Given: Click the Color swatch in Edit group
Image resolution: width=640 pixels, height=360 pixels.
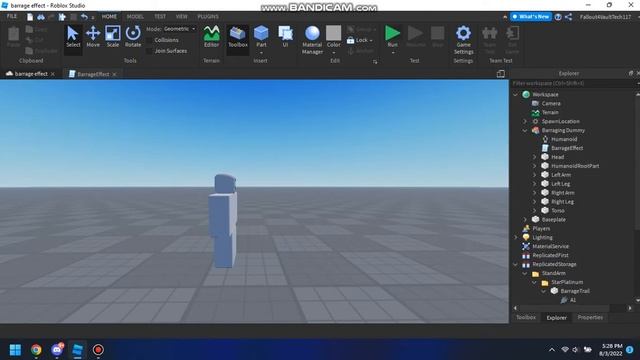Looking at the screenshot, I should coord(333,33).
